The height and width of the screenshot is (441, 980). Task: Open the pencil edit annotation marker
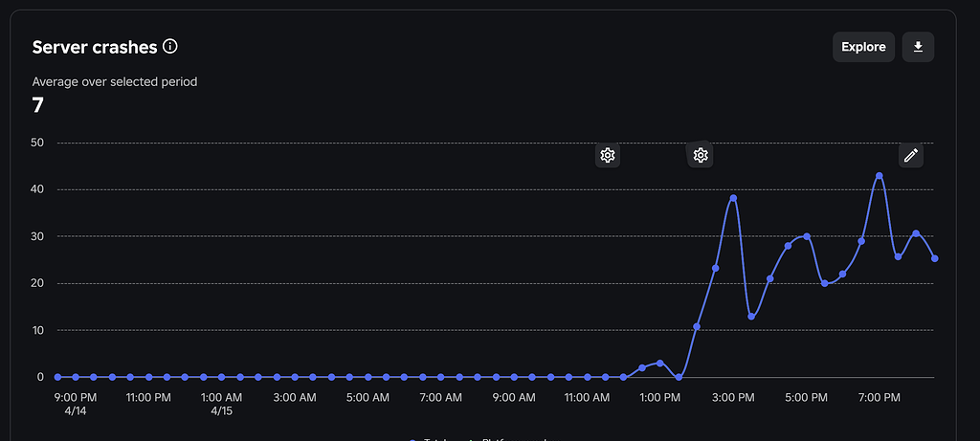(x=911, y=155)
